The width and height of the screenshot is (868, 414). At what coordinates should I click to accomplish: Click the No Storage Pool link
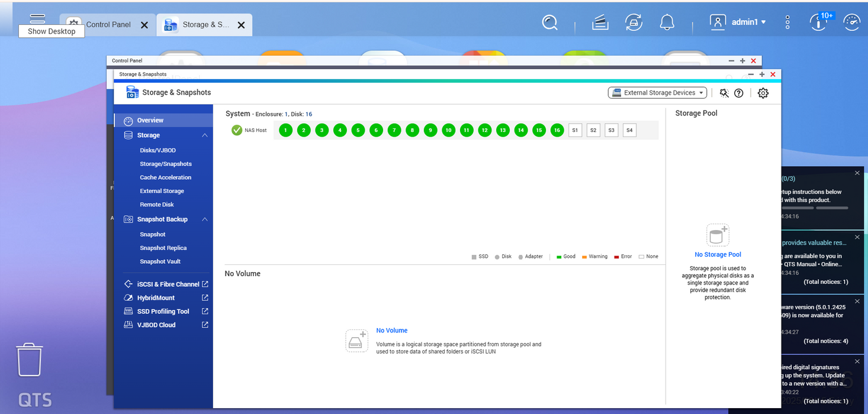[x=718, y=254]
